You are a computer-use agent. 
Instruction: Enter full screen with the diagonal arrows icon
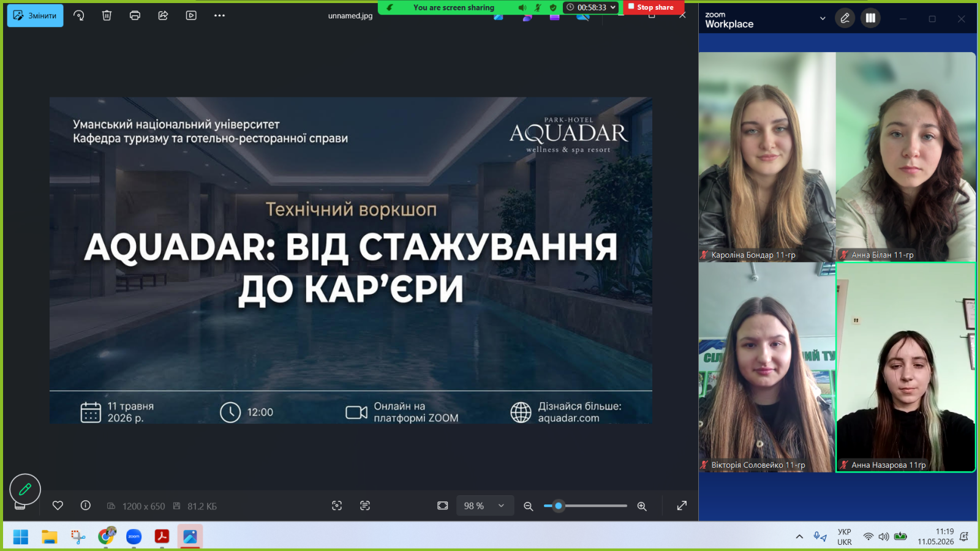(x=682, y=506)
